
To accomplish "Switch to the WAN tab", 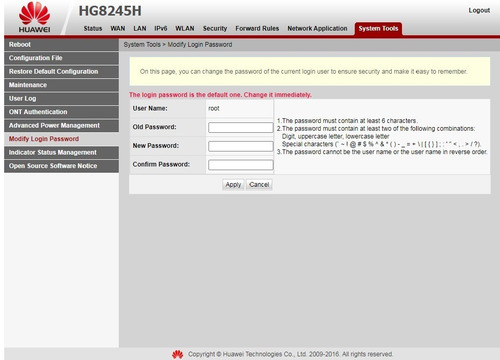I will click(x=118, y=28).
